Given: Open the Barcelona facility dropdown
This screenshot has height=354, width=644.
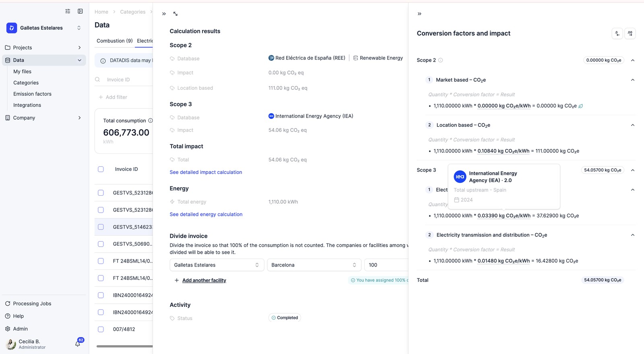Looking at the screenshot, I should pos(314,265).
